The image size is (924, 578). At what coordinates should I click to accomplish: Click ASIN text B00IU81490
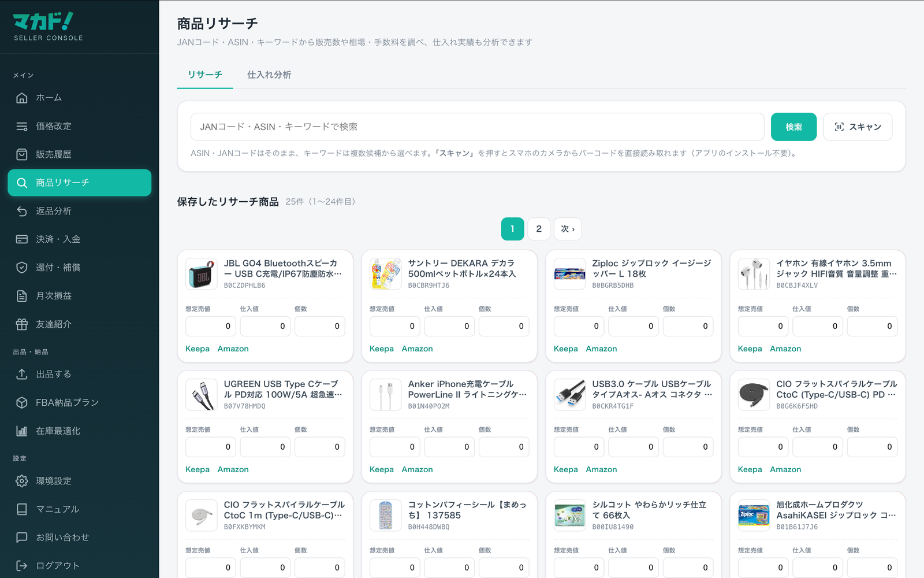[x=613, y=527]
